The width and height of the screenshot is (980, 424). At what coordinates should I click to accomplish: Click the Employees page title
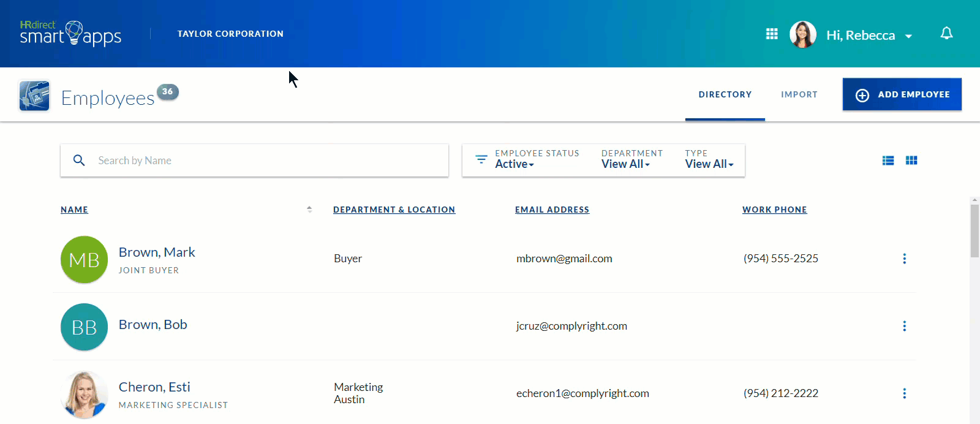pyautogui.click(x=108, y=98)
